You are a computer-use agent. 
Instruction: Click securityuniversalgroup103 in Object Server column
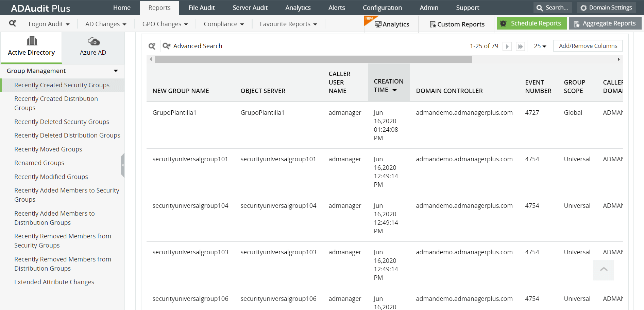pos(278,252)
